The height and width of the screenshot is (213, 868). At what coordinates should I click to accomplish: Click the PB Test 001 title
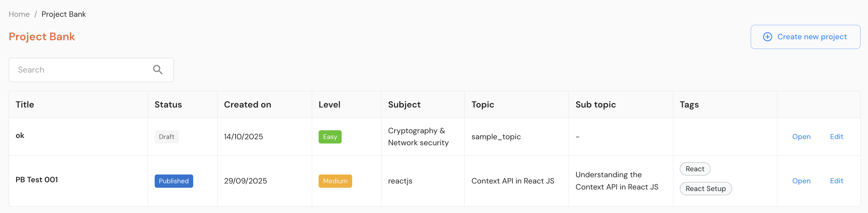37,180
